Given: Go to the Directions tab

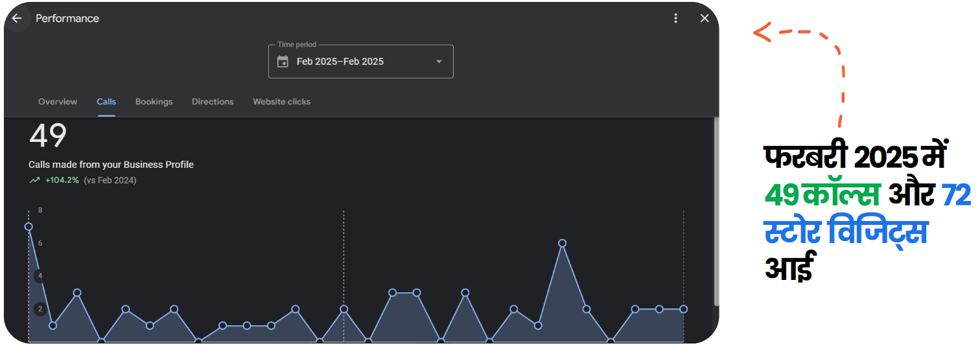Looking at the screenshot, I should click(x=213, y=102).
